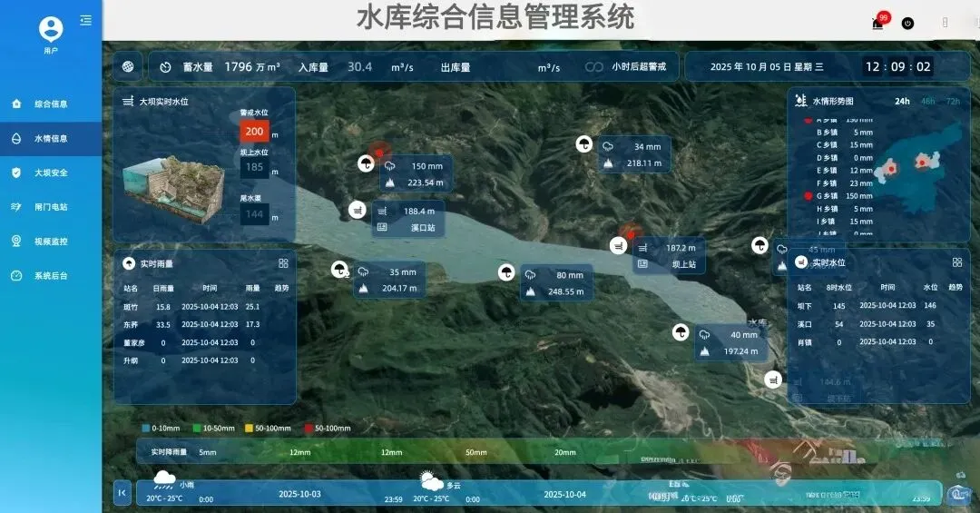Click the 大坝实时水位 panel icon
The width and height of the screenshot is (980, 513).
(128, 101)
